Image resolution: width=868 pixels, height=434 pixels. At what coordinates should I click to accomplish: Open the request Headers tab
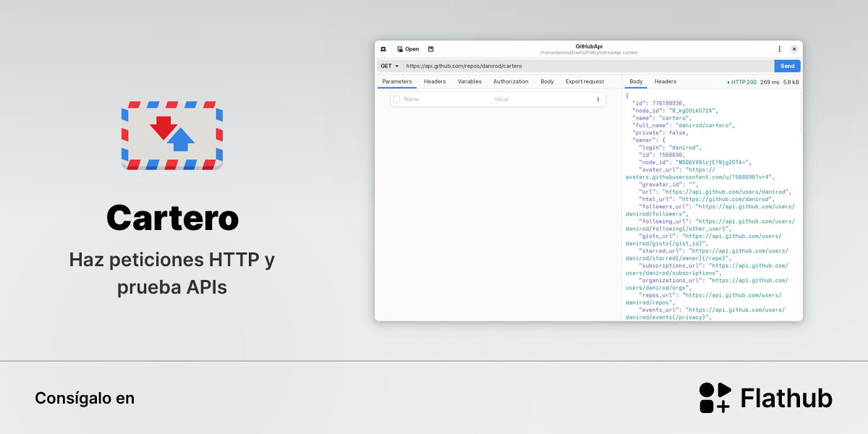[435, 82]
